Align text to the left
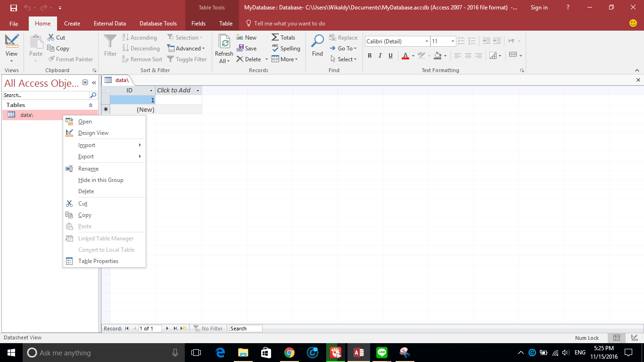 click(457, 56)
